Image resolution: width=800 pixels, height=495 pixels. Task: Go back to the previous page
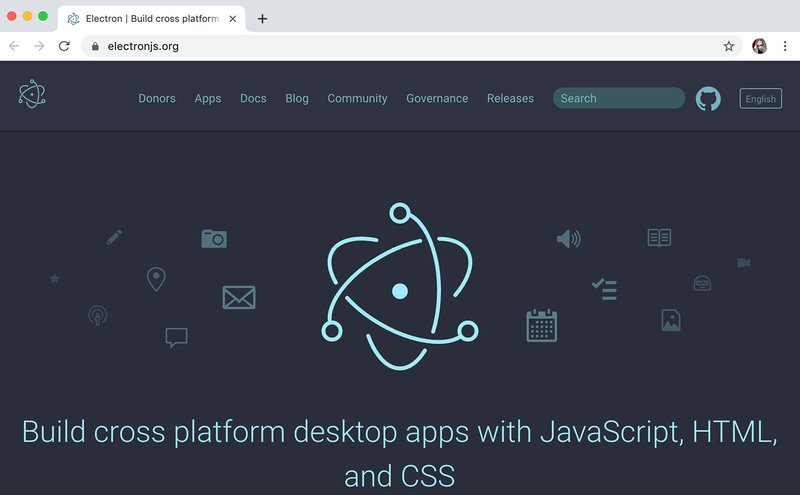coord(14,46)
